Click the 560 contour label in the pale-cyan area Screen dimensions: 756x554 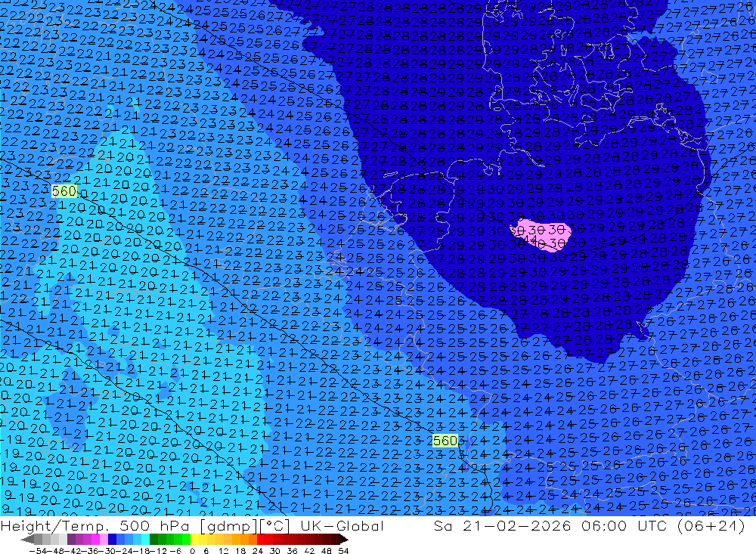[x=64, y=191]
